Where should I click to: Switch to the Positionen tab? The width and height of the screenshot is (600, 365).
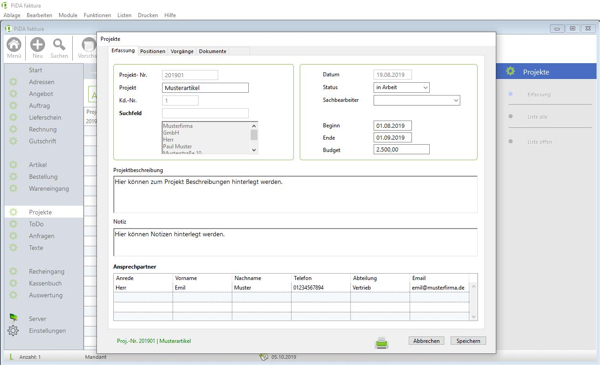(x=152, y=51)
